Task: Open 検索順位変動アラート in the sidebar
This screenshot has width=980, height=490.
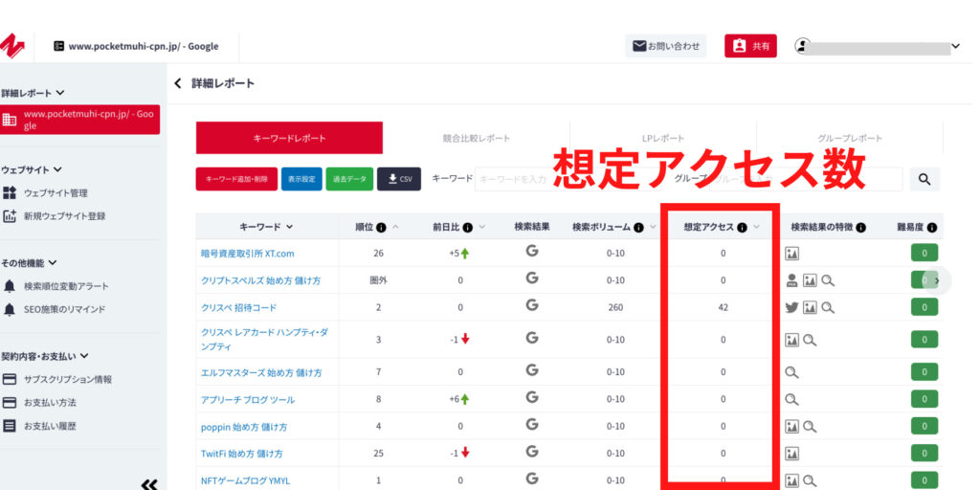Action: click(x=56, y=286)
